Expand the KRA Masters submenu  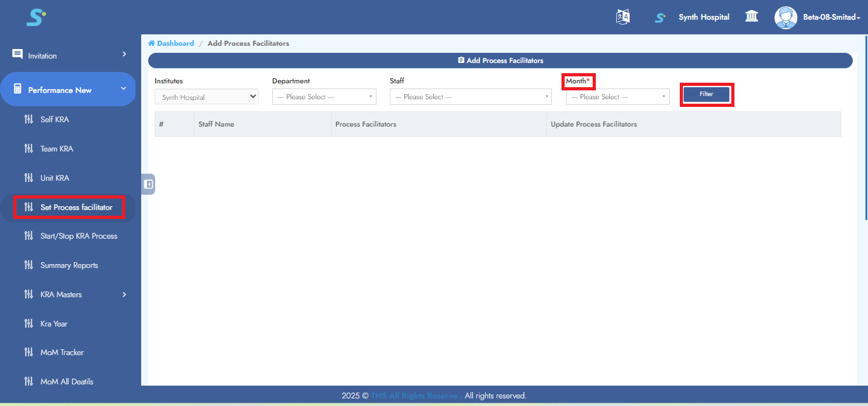(124, 295)
